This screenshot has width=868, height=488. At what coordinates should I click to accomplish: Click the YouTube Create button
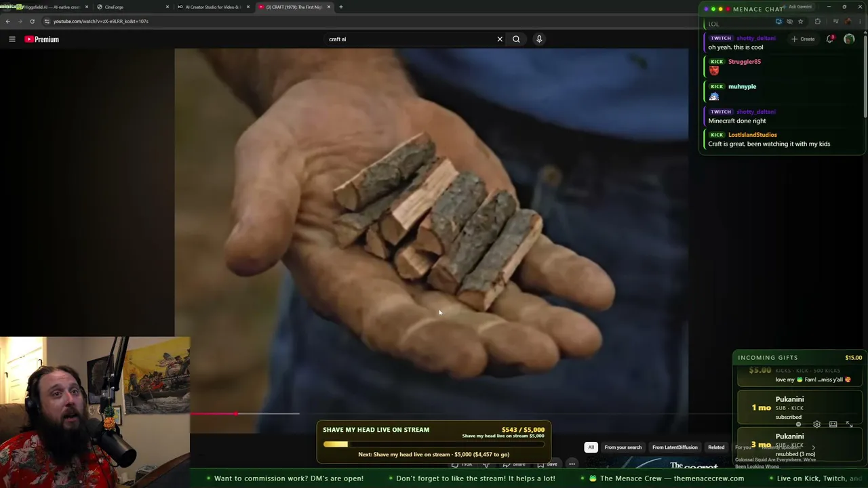click(803, 39)
